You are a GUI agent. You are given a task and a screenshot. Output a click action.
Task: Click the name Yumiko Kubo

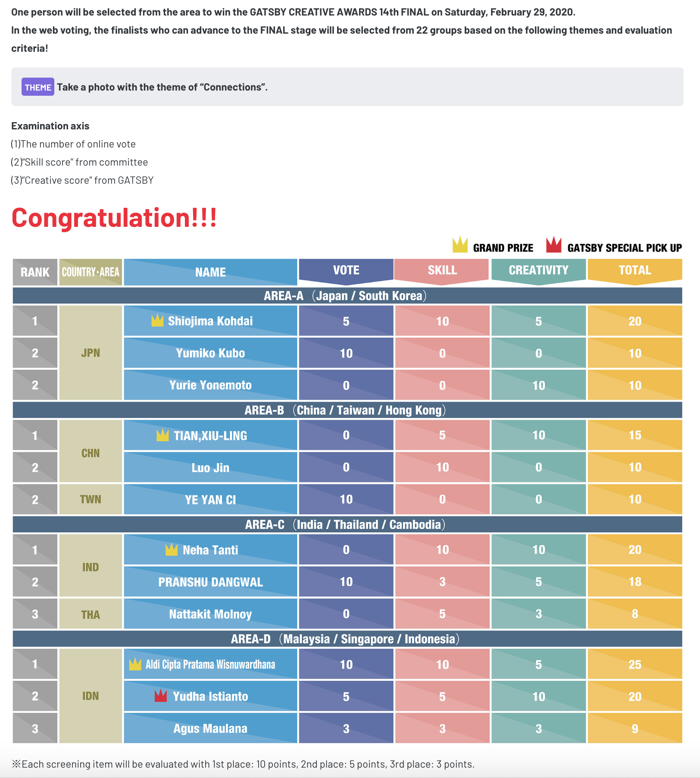click(x=210, y=353)
